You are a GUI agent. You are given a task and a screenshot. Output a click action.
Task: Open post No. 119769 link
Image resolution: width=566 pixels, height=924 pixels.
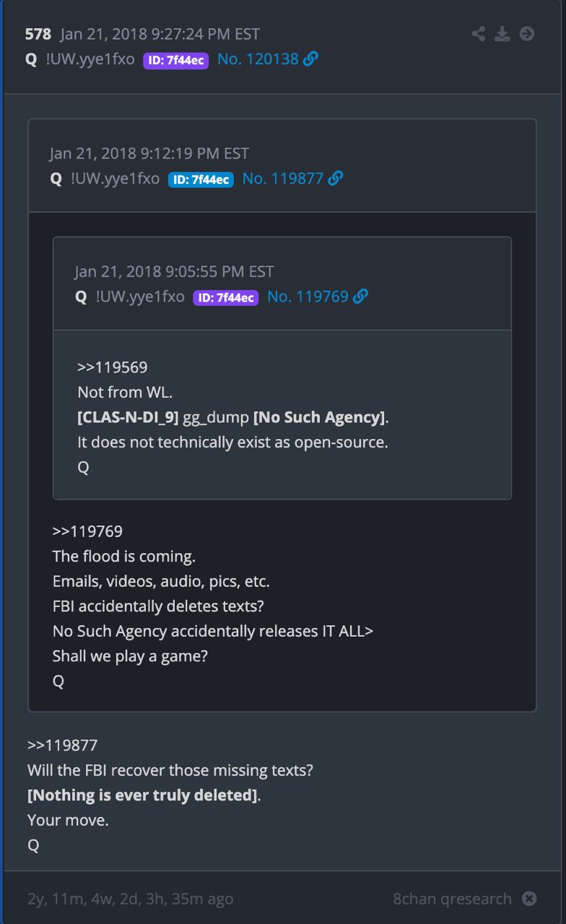point(308,297)
